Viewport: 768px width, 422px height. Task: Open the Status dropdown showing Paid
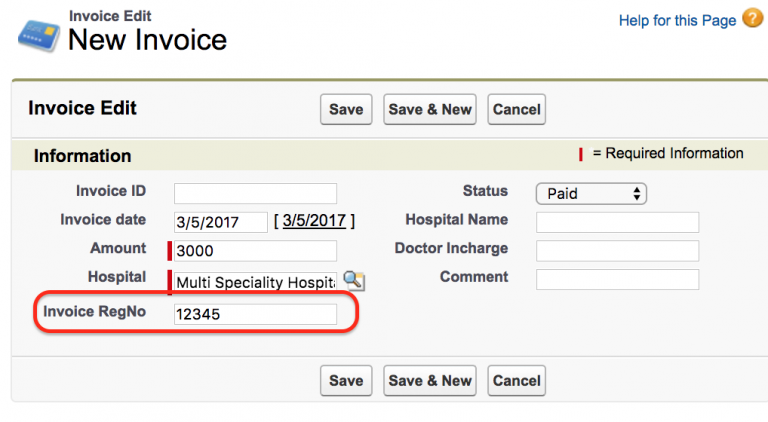[x=591, y=193]
